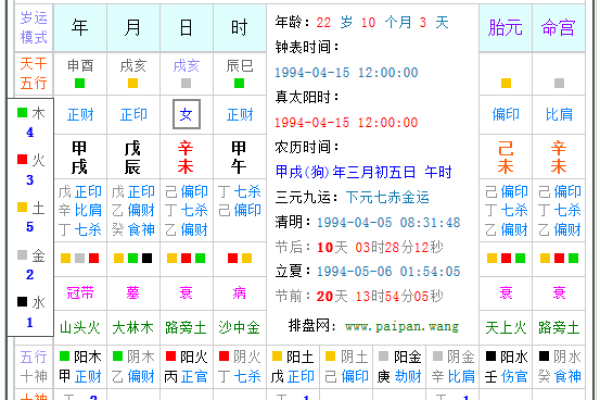Click the blue 钟表时间 date value
The image size is (600, 400).
click(346, 72)
